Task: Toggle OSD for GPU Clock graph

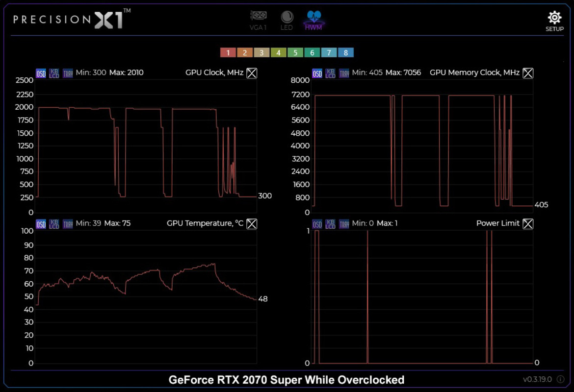Action: click(x=41, y=73)
